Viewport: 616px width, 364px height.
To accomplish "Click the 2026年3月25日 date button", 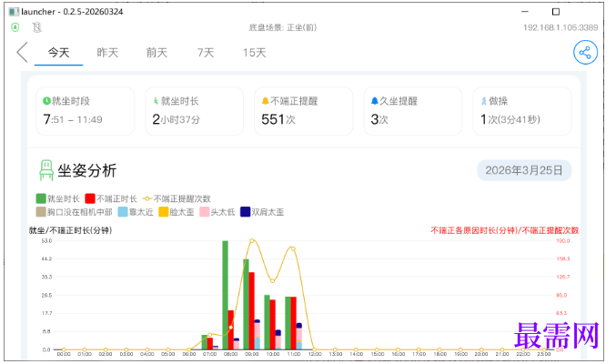I will tap(524, 170).
